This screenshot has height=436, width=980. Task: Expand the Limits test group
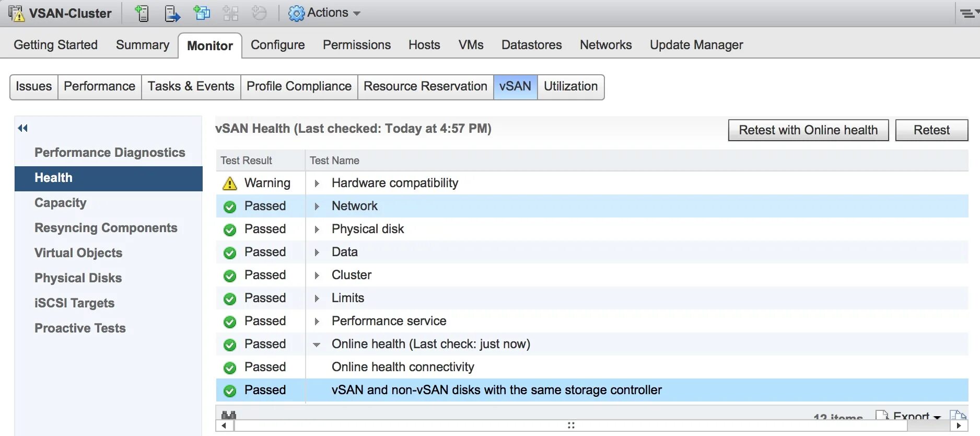(317, 299)
